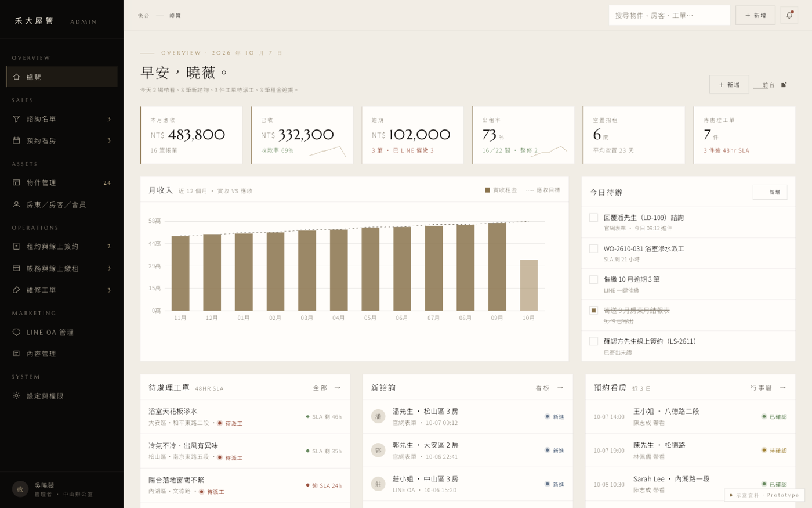Uncheck the 寄送 9 月房東月結報表 task
Image resolution: width=812 pixels, height=508 pixels.
point(593,310)
